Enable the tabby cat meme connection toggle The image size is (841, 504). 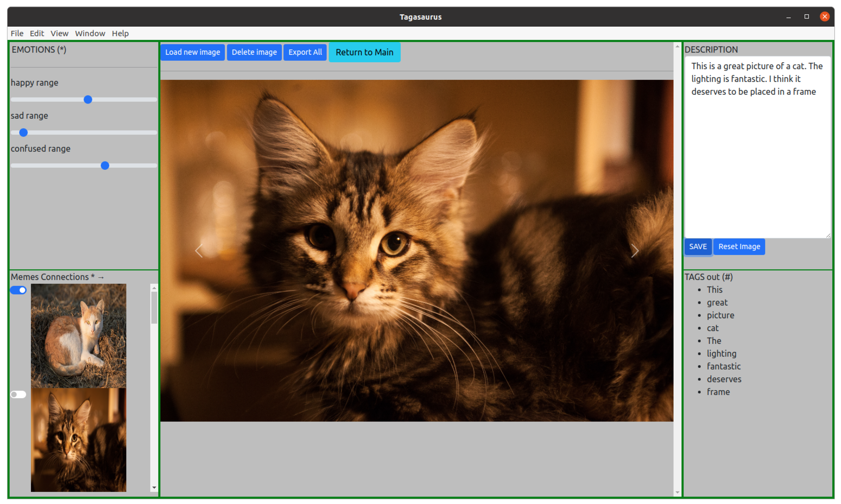point(18,394)
